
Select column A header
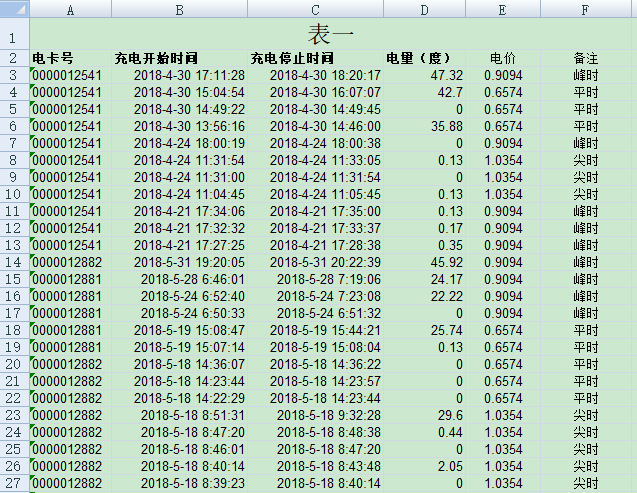pyautogui.click(x=70, y=9)
